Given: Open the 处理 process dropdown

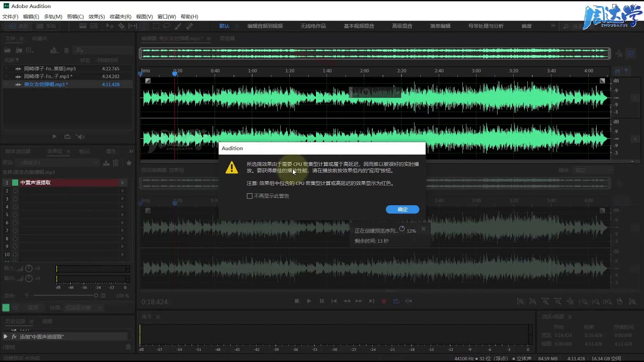Looking at the screenshot, I should pyautogui.click(x=84, y=308).
